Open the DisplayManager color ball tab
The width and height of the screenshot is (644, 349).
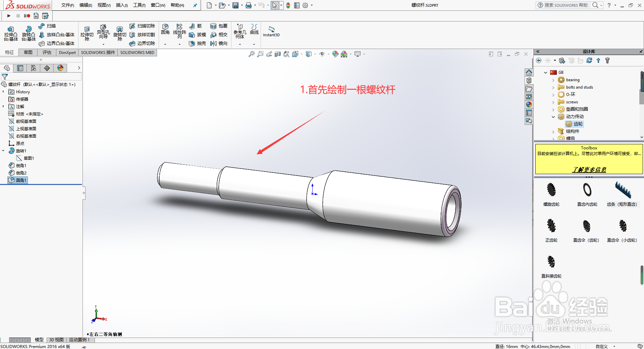pyautogui.click(x=60, y=68)
